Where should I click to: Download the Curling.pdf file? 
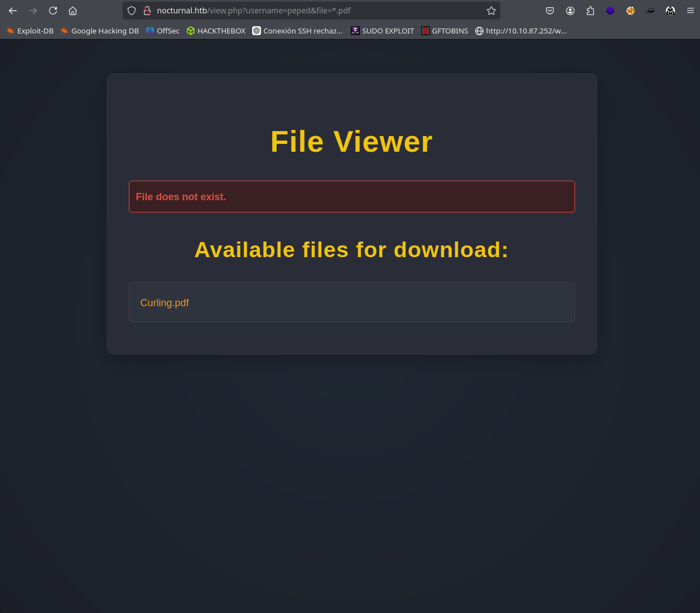point(165,303)
